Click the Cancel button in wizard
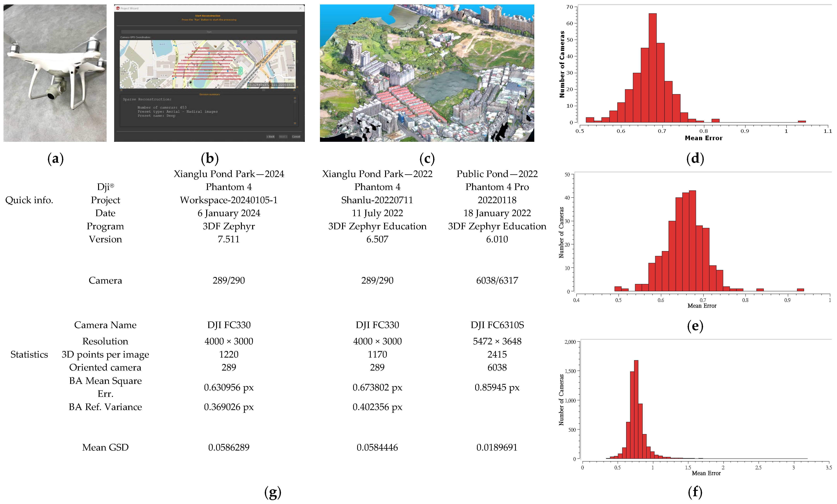This screenshot has width=837, height=504. (x=296, y=137)
